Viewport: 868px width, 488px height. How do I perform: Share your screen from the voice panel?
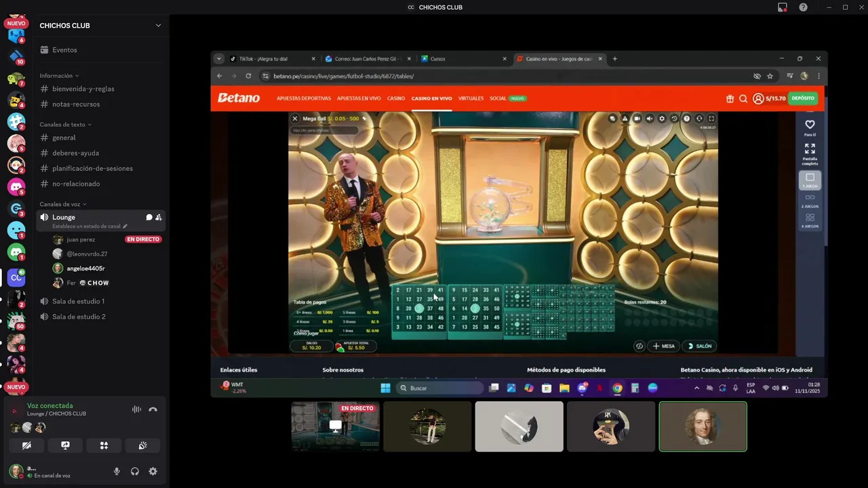pyautogui.click(x=65, y=445)
